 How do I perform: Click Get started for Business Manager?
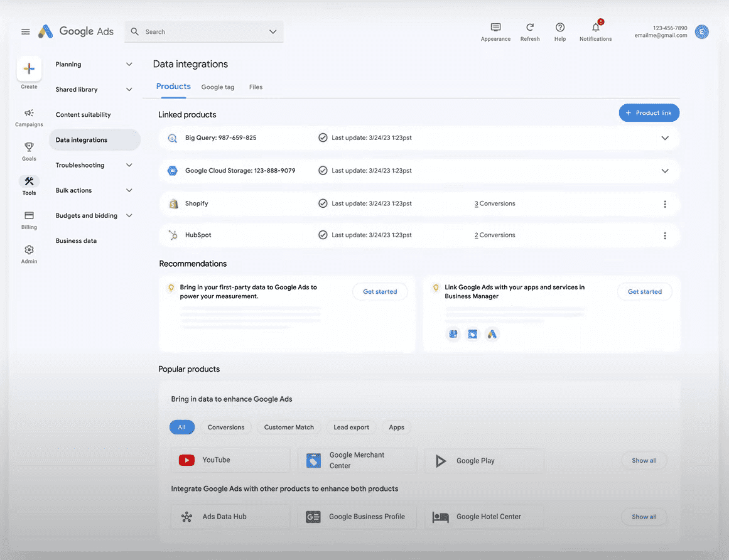pyautogui.click(x=644, y=292)
